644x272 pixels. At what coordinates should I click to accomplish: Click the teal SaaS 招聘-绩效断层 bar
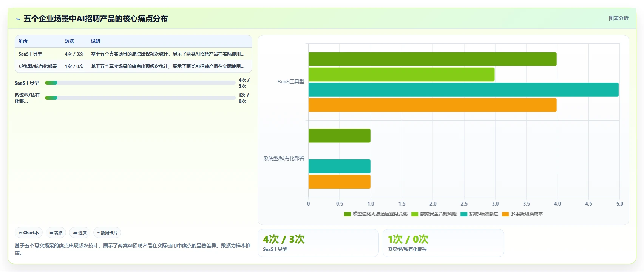(x=463, y=90)
